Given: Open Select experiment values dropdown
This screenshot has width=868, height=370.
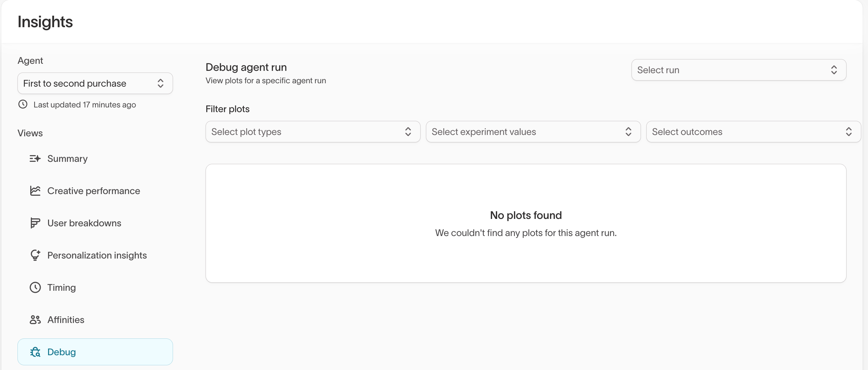Looking at the screenshot, I should pos(533,132).
